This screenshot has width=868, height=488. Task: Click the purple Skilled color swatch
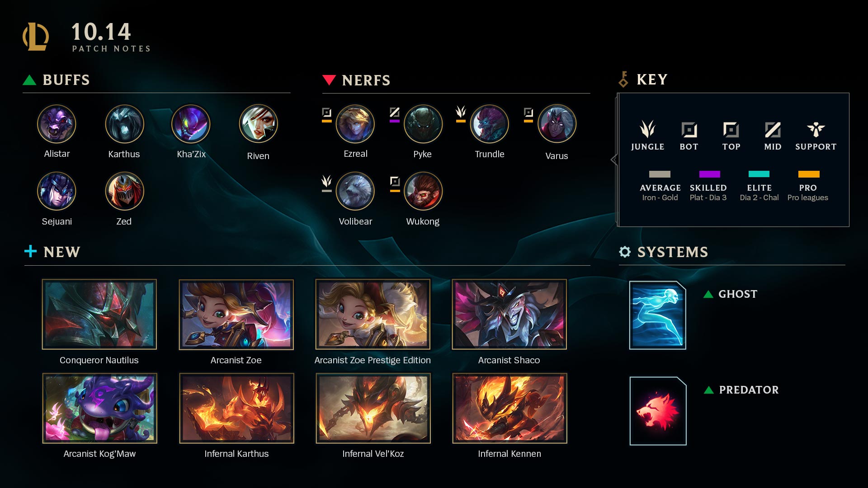pyautogui.click(x=709, y=174)
